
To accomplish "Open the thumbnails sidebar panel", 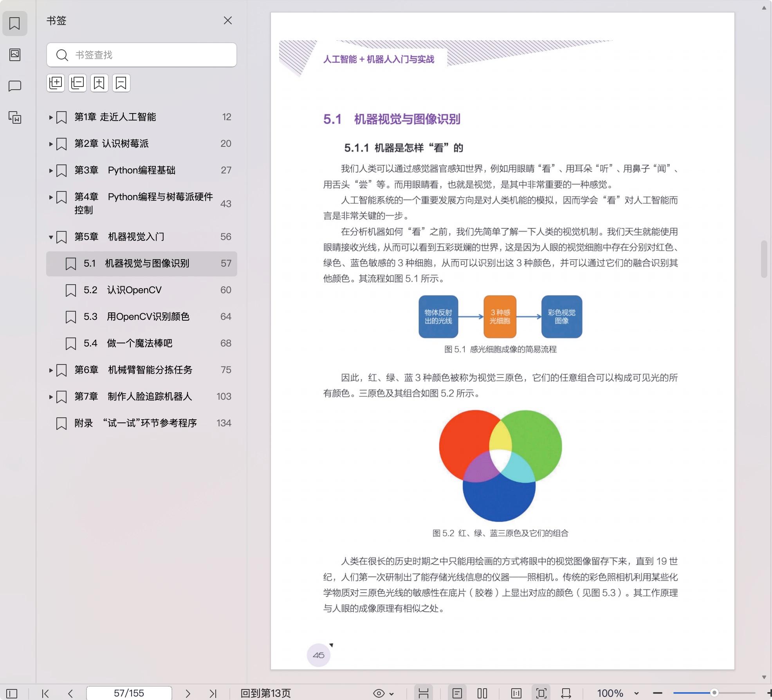I will pyautogui.click(x=14, y=54).
